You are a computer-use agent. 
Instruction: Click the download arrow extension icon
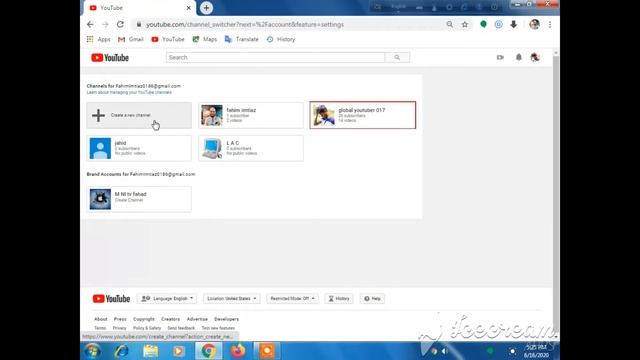tap(513, 24)
